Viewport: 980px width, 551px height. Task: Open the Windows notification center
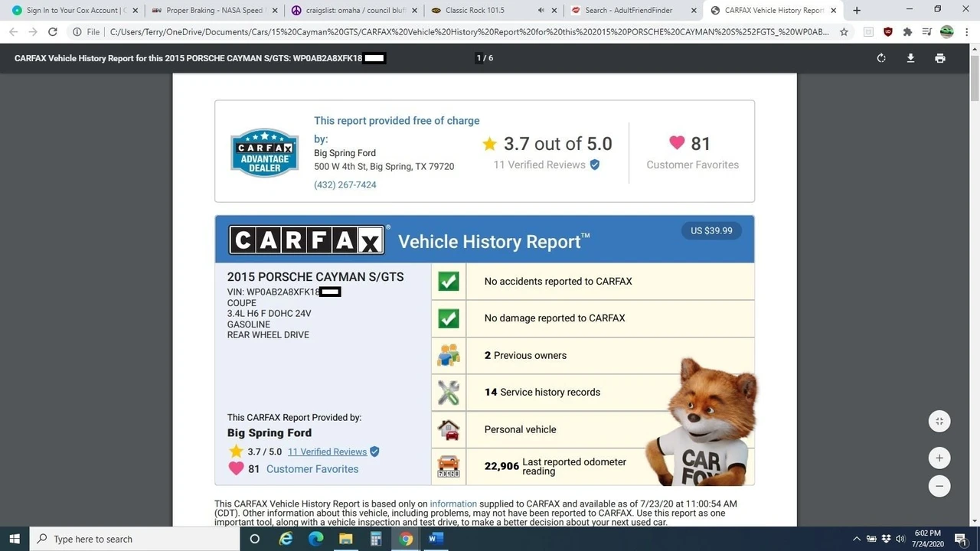coord(961,539)
